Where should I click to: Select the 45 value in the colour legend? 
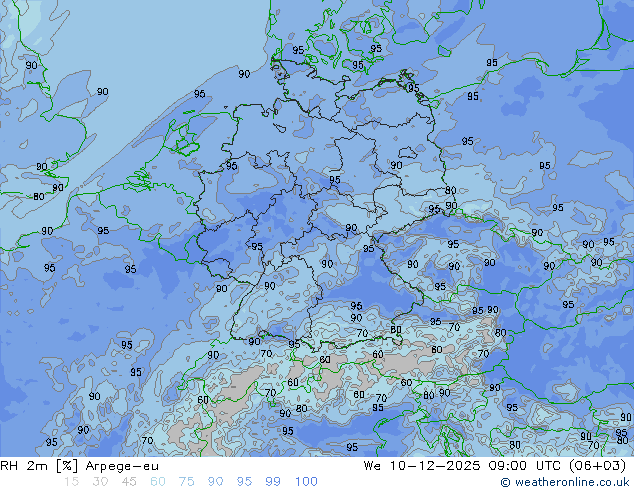129,482
